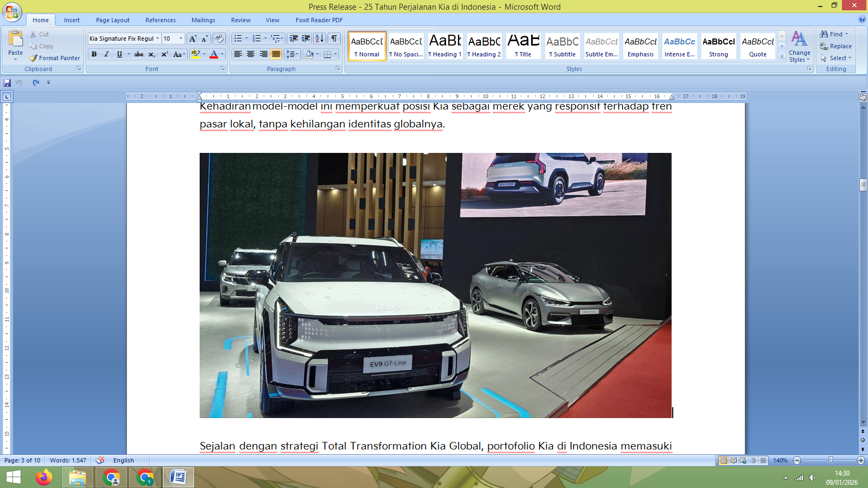Apply the Strong style

(718, 46)
